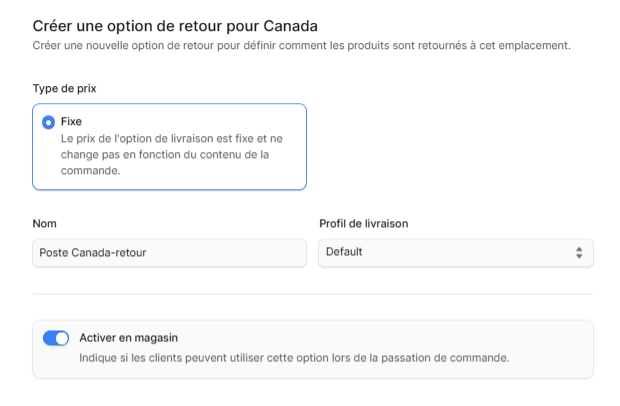Image resolution: width=620 pixels, height=406 pixels.
Task: Click the dropdown up-down arrows icon
Action: (578, 252)
